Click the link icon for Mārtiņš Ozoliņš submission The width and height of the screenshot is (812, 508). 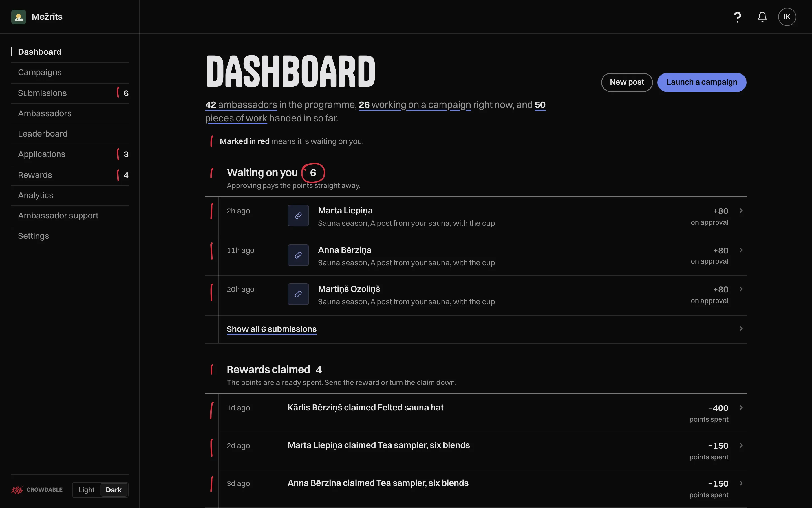pyautogui.click(x=298, y=294)
